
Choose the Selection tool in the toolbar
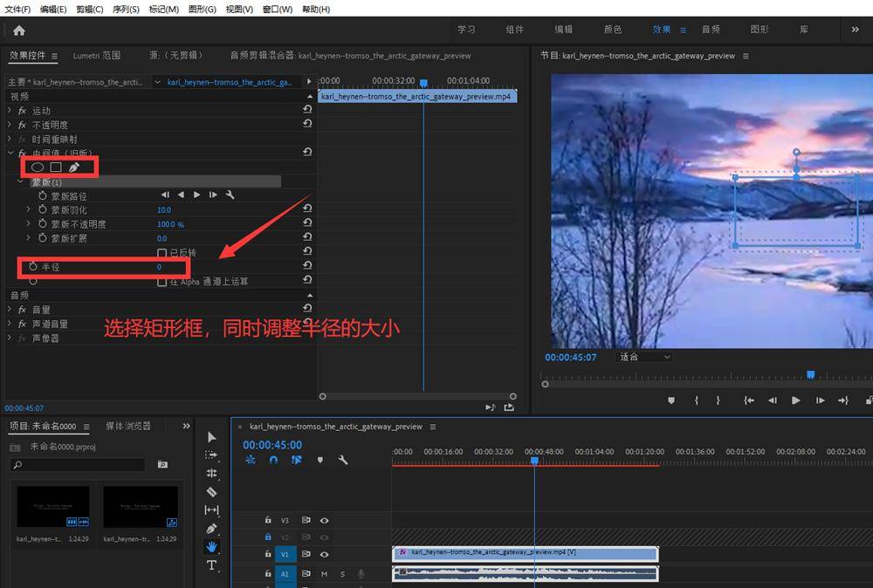coord(211,437)
